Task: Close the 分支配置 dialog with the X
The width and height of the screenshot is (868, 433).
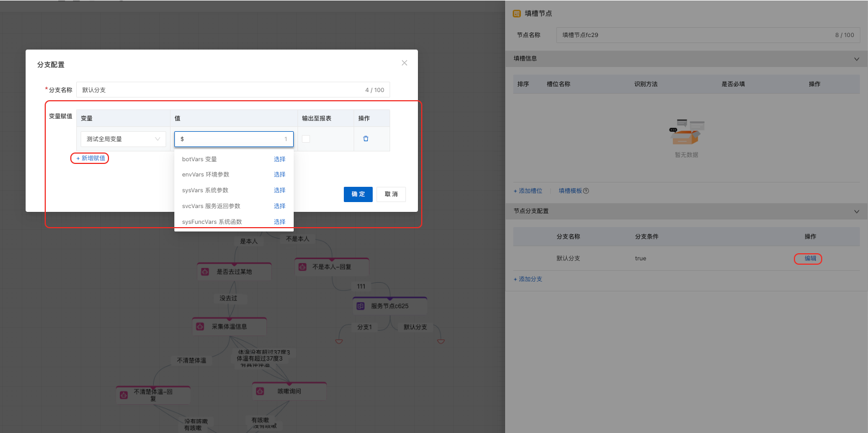Action: pyautogui.click(x=404, y=63)
